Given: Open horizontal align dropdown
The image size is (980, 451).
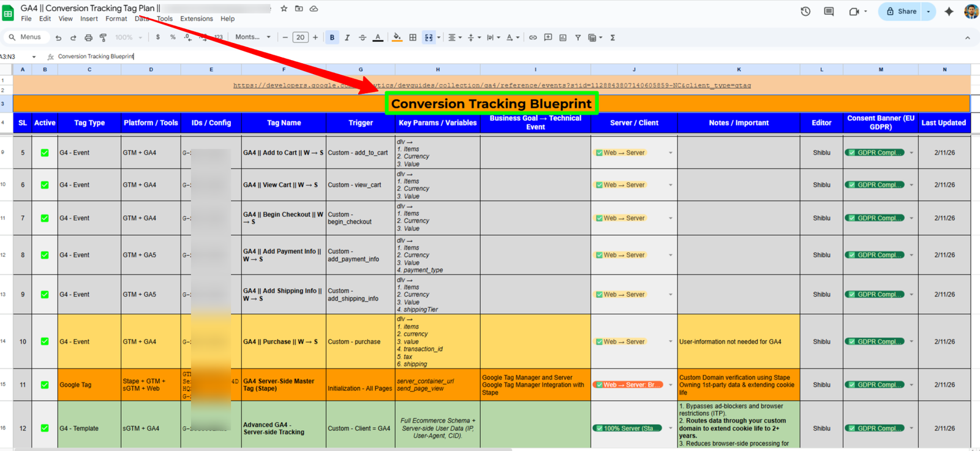Looking at the screenshot, I should point(454,37).
